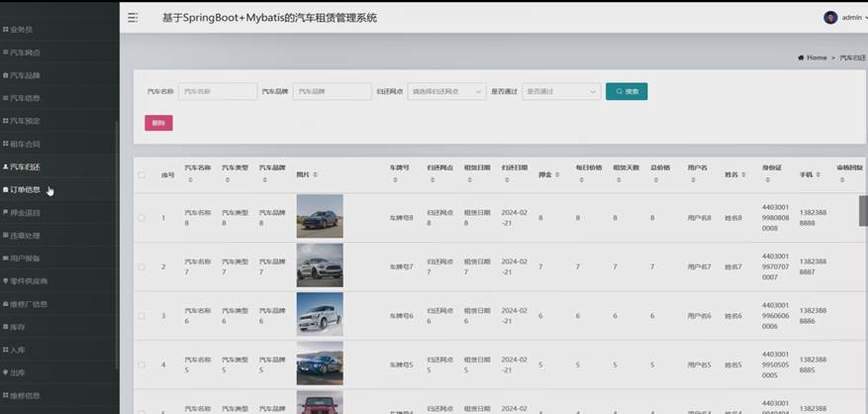Open 零件供应商 in the sidebar menu
868x414 pixels.
click(29, 281)
